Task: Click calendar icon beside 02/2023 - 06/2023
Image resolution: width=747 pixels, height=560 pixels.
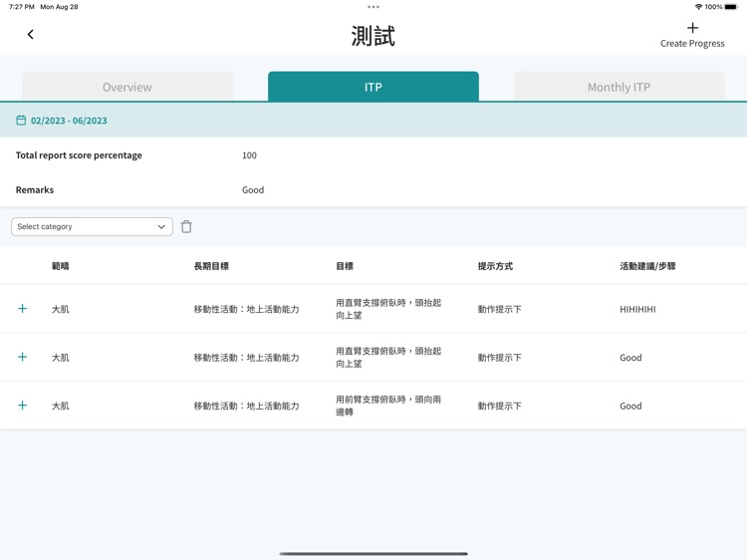Action: pos(21,121)
